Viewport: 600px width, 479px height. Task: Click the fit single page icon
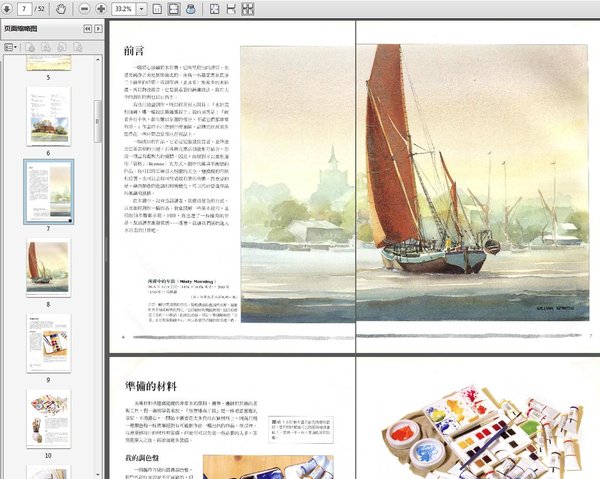pos(159,9)
